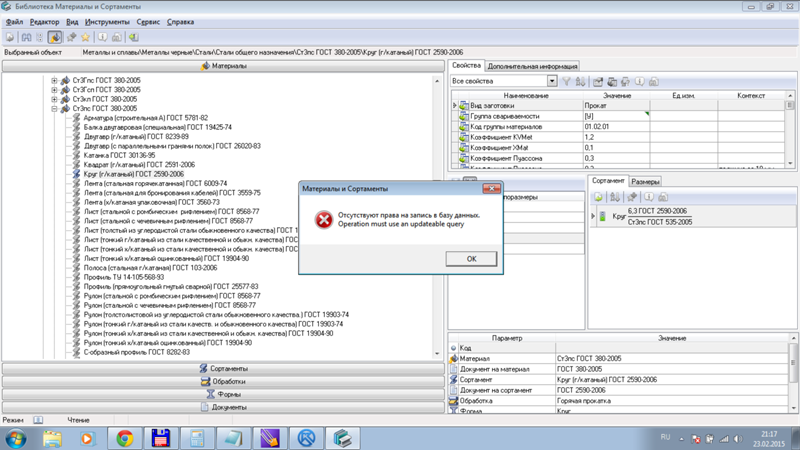Select Катанка ГОСТ 30136-95 tree item
The height and width of the screenshot is (450, 800).
point(119,156)
